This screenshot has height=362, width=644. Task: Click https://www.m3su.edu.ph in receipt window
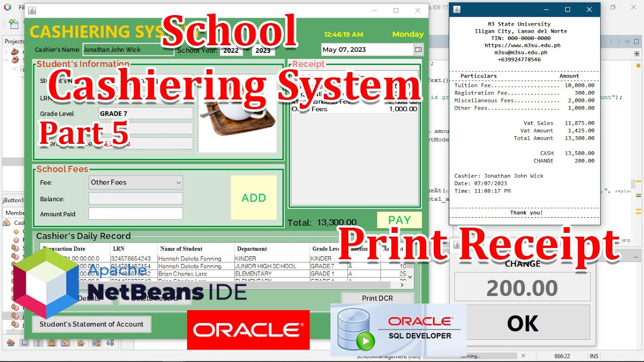click(x=522, y=45)
